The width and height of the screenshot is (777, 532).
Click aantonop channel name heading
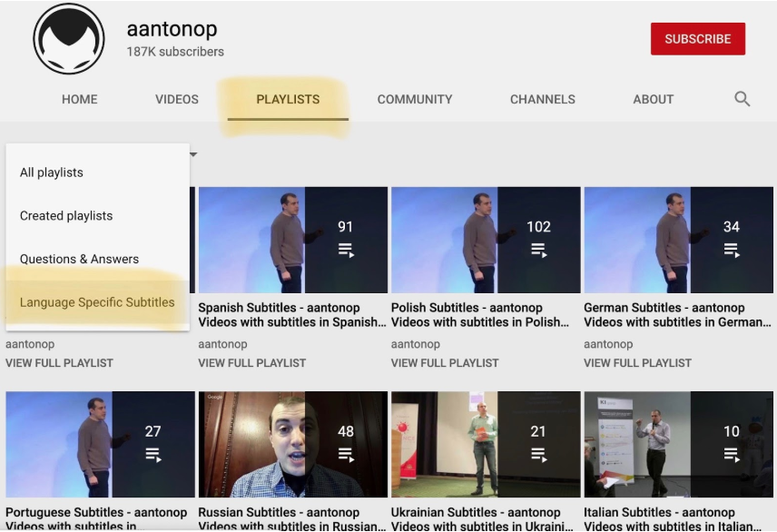[x=172, y=29]
